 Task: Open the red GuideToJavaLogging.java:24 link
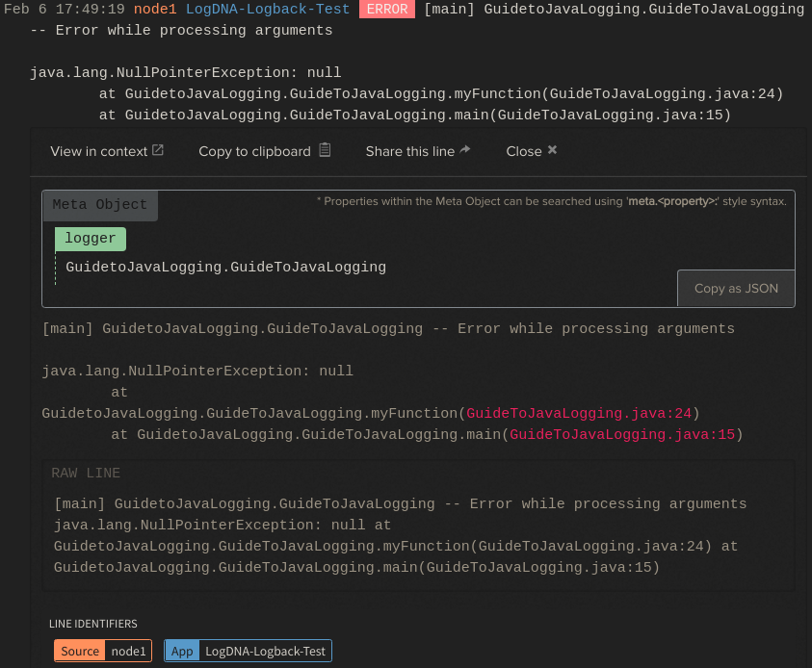click(579, 414)
